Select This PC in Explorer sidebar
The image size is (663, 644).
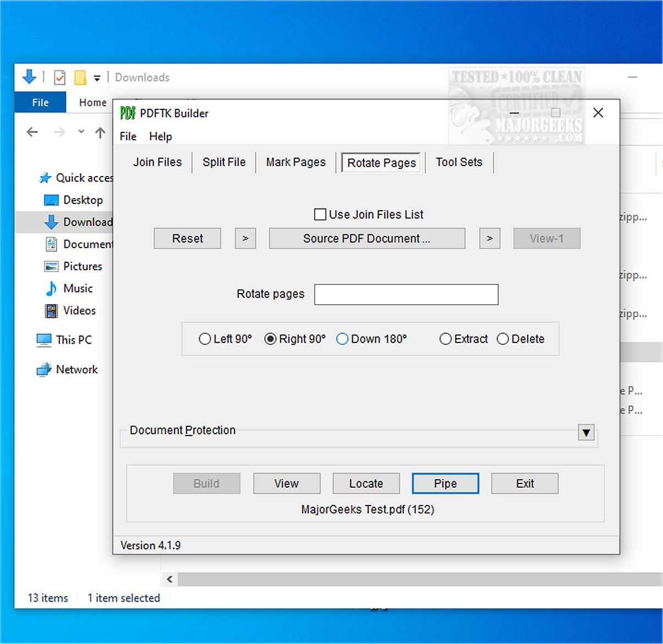[64, 340]
